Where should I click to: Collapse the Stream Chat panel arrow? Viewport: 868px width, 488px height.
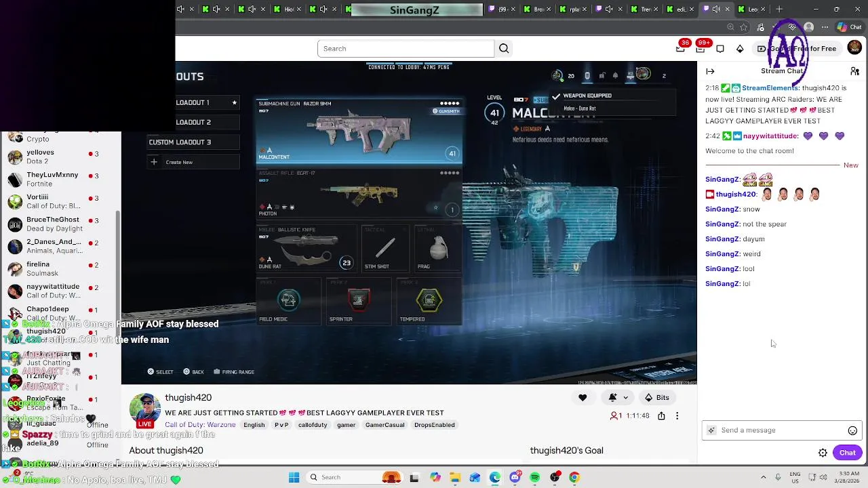(x=710, y=71)
